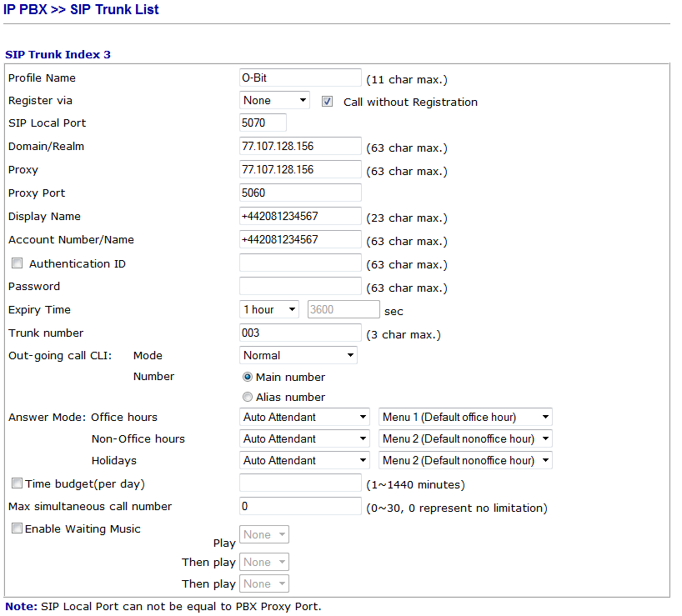Select the Alias number radio option
Screen dimensions: 682x616
(x=248, y=398)
